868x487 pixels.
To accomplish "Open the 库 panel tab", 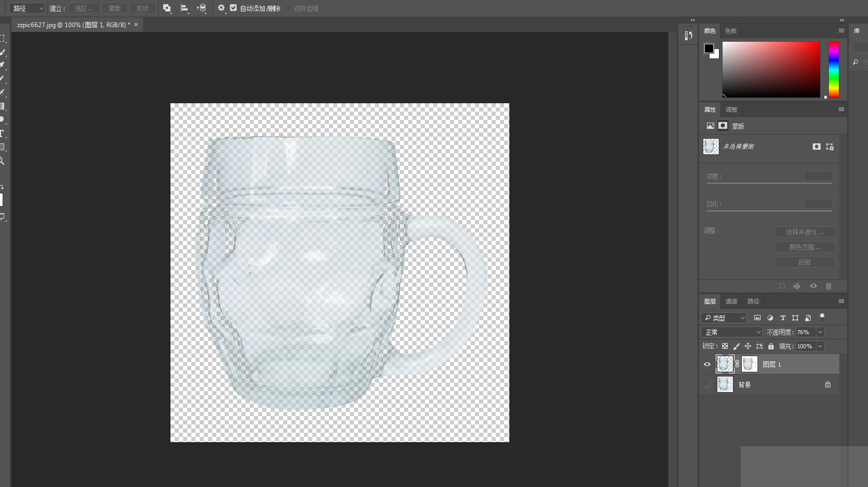I will pos(857,31).
